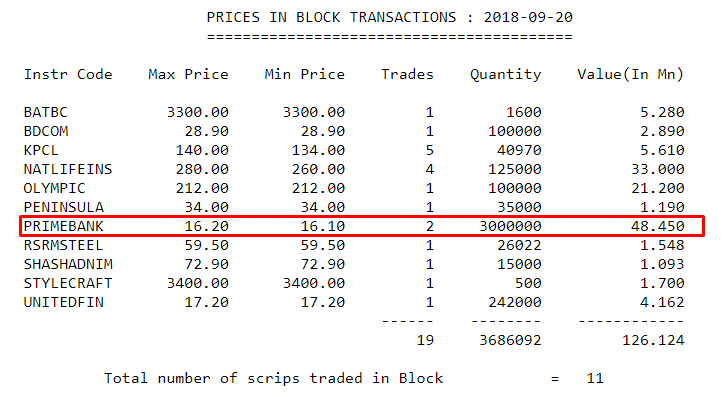Click the Instr Code column header
Viewport: 724px width, 397px height.
coord(68,74)
